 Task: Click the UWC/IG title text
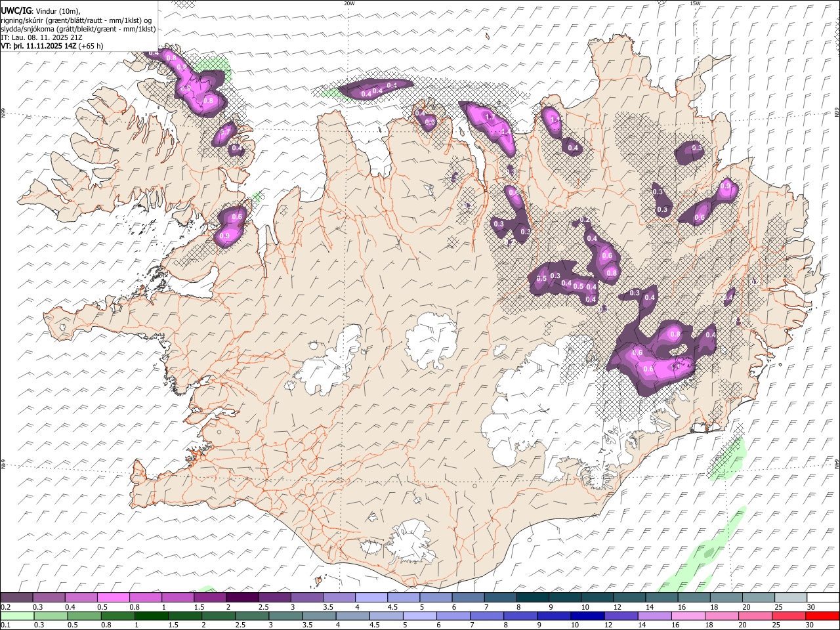coord(16,11)
